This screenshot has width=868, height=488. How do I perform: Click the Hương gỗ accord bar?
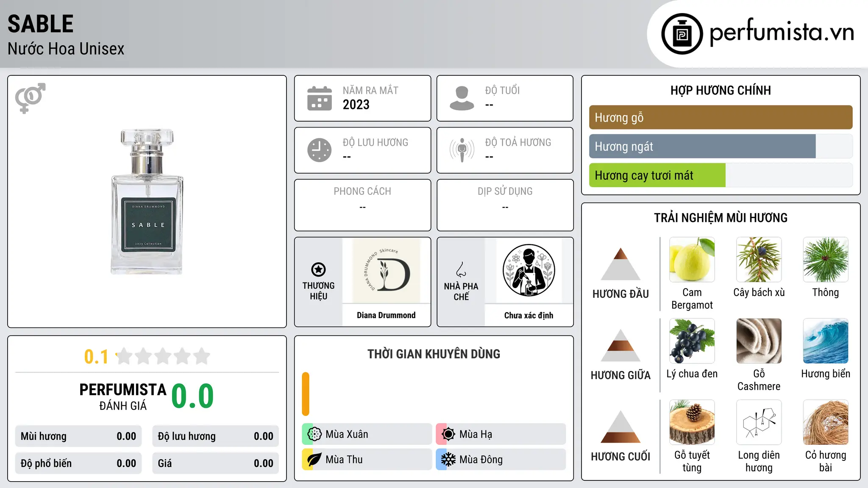pyautogui.click(x=721, y=117)
